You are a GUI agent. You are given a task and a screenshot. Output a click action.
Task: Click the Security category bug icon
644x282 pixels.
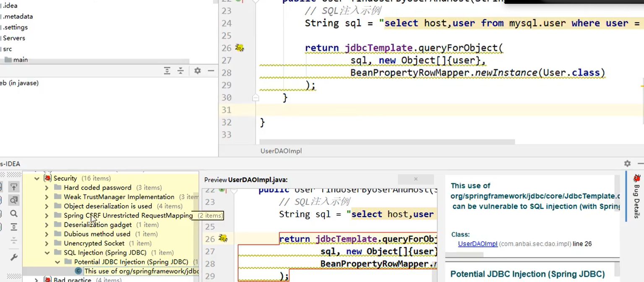pyautogui.click(x=47, y=178)
